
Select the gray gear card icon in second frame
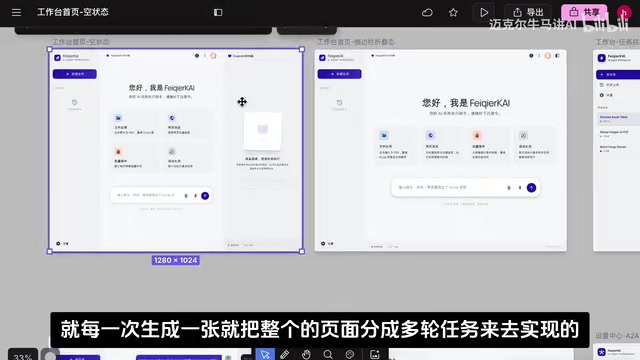pyautogui.click(x=523, y=135)
